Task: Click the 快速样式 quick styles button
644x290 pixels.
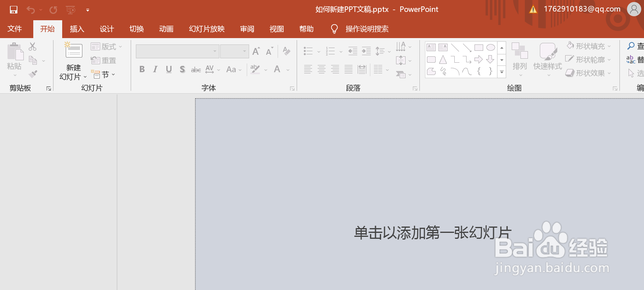Action: click(x=548, y=60)
